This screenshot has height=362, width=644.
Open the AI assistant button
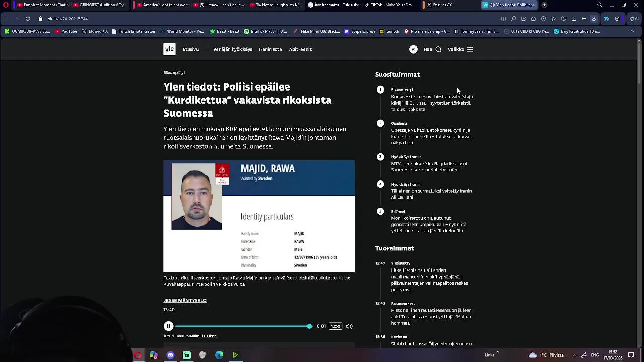[x=633, y=19]
